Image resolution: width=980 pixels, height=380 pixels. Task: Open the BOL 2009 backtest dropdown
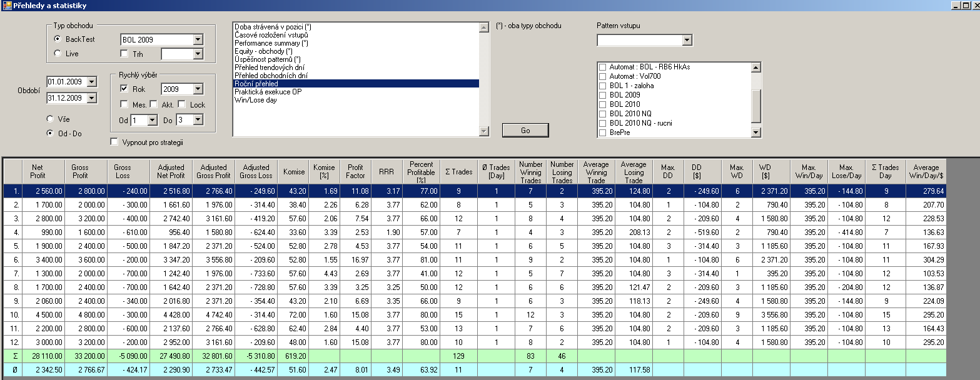click(198, 40)
